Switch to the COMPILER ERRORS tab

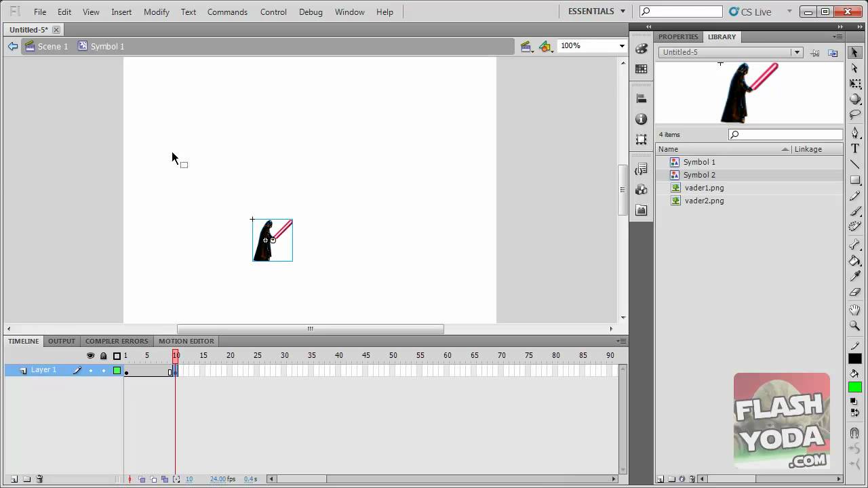click(117, 341)
